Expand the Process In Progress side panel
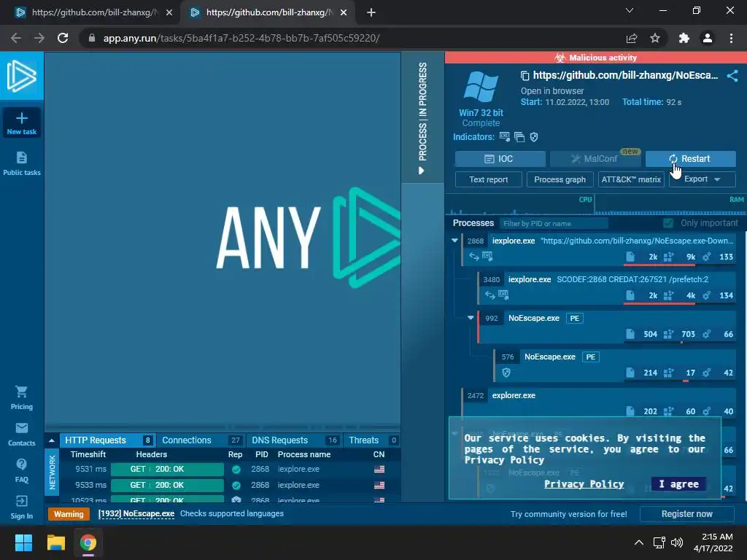 (422, 117)
